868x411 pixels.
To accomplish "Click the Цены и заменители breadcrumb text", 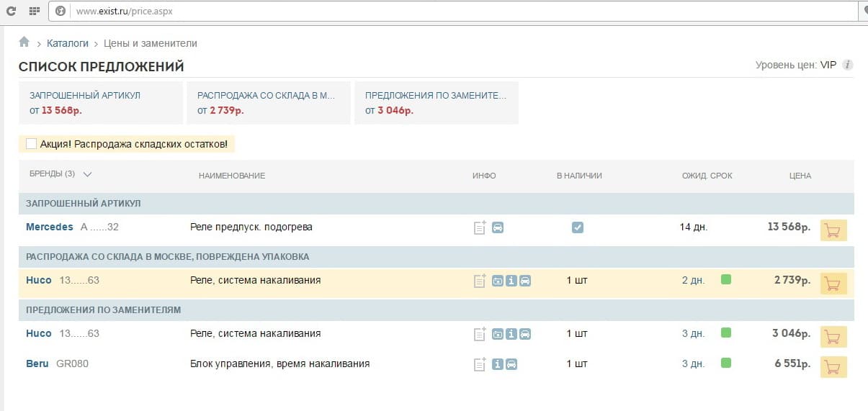I will tap(151, 43).
